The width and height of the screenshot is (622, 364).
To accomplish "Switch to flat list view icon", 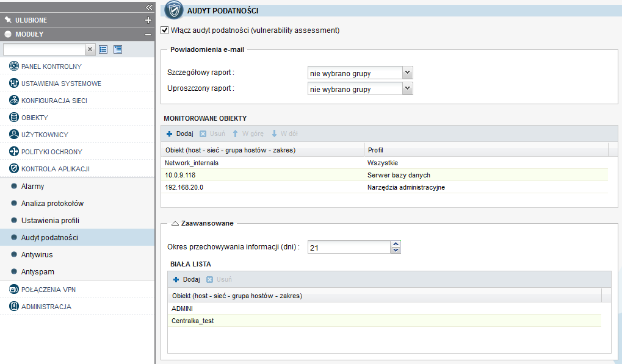I will 103,49.
